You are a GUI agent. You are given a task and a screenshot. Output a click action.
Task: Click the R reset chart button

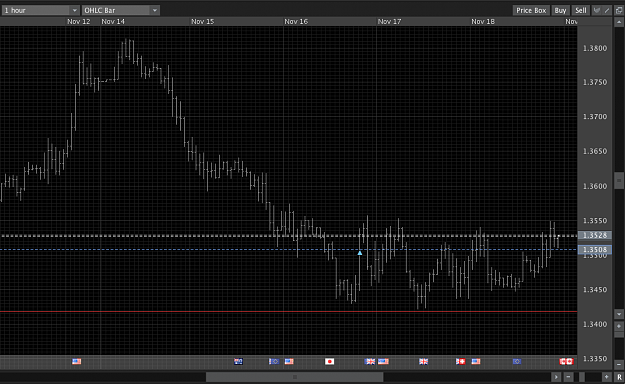click(619, 376)
